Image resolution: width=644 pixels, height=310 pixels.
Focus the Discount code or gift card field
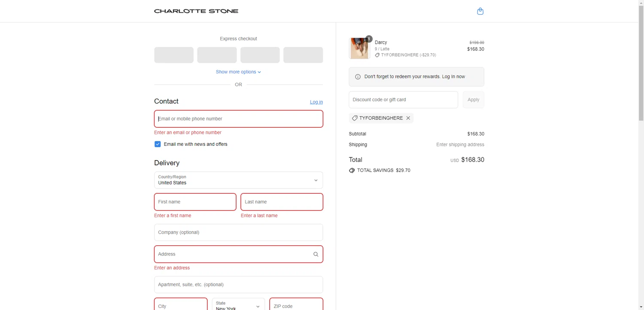click(x=403, y=99)
